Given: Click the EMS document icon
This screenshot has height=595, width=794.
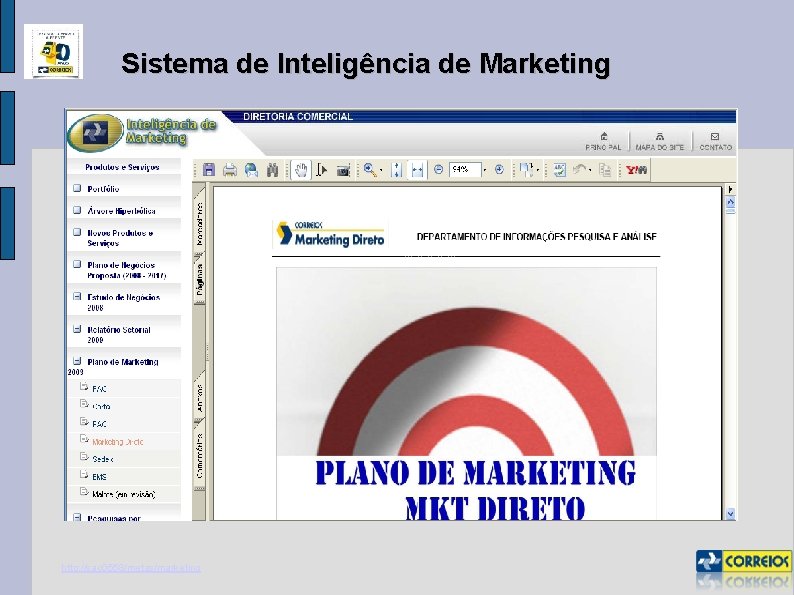Looking at the screenshot, I should tap(84, 474).
